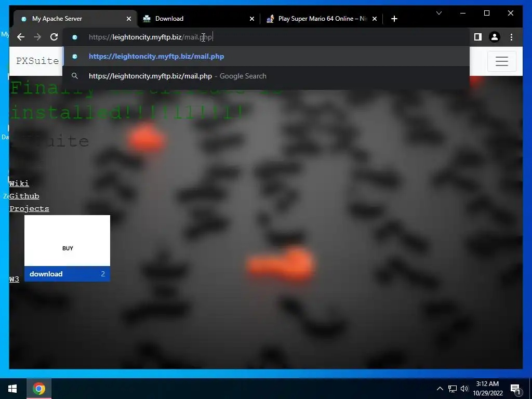Select the Google Search suggestion for mail.php
Viewport: 532px width, 399px height.
(x=266, y=76)
